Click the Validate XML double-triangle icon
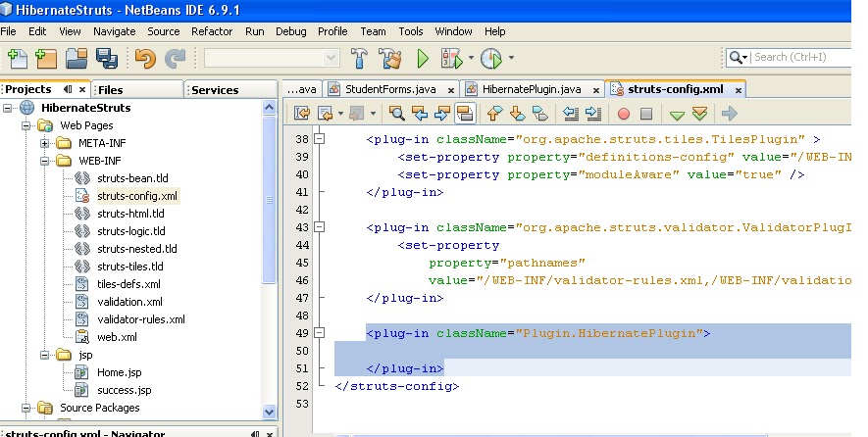The width and height of the screenshot is (868, 437). (699, 114)
